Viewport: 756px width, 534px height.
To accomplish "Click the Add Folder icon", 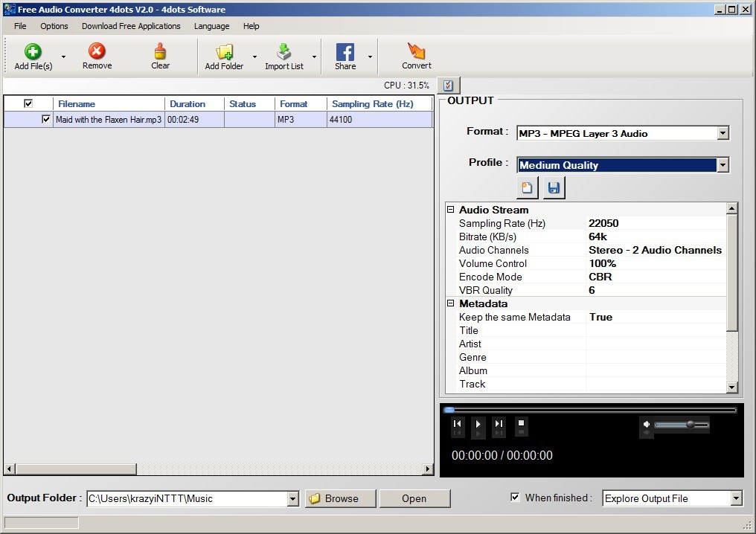I will (x=223, y=52).
